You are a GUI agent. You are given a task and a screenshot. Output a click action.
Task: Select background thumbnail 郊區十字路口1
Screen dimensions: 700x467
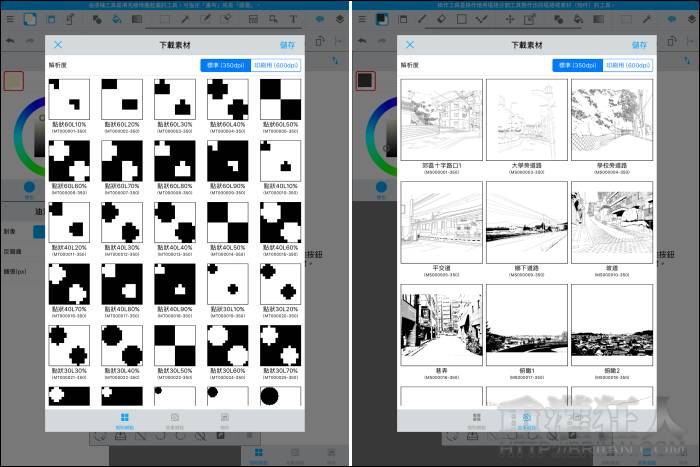pos(442,120)
